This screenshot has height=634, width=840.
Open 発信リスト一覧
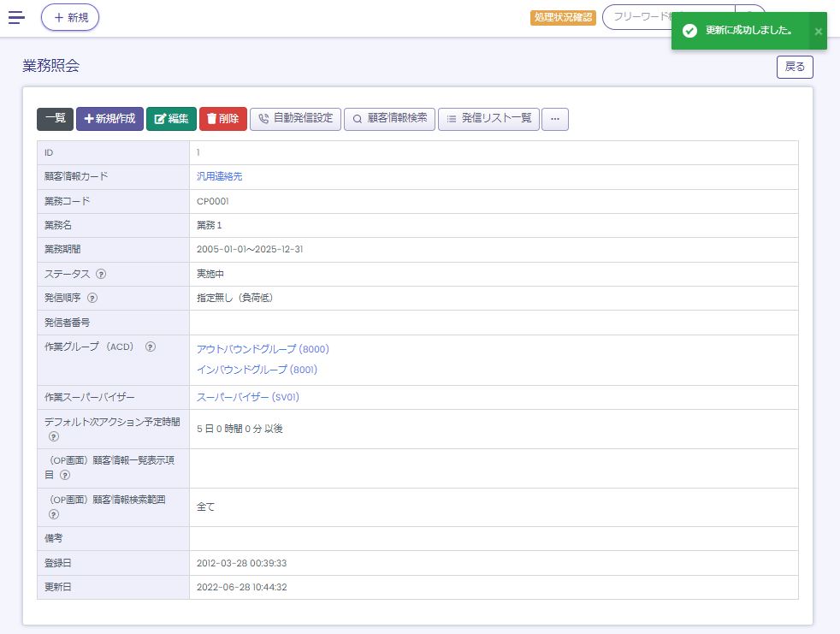[x=488, y=119]
